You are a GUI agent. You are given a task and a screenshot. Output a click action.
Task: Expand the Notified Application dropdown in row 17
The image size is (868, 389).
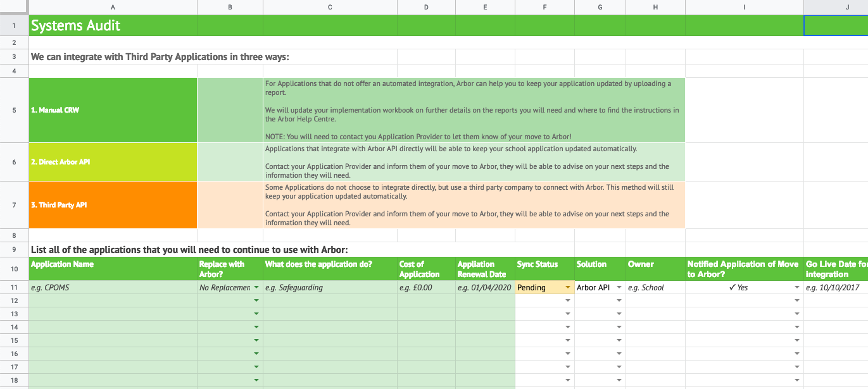[x=797, y=367]
